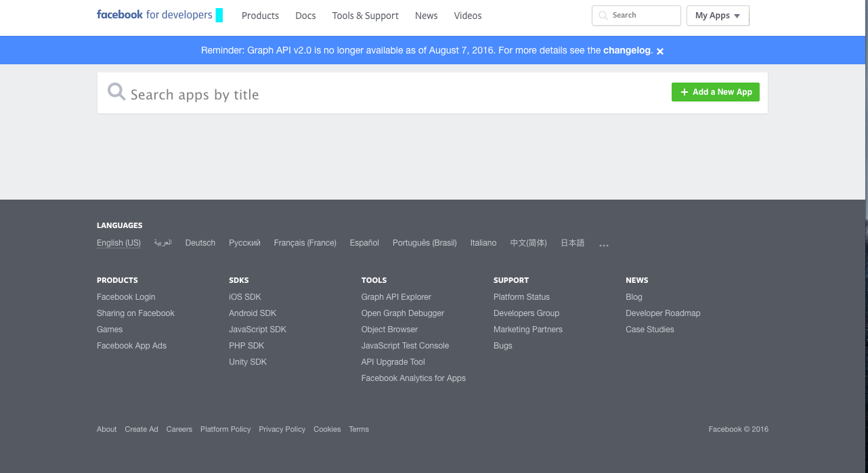Open the Videos section
Image resolution: width=868 pixels, height=473 pixels.
tap(467, 15)
